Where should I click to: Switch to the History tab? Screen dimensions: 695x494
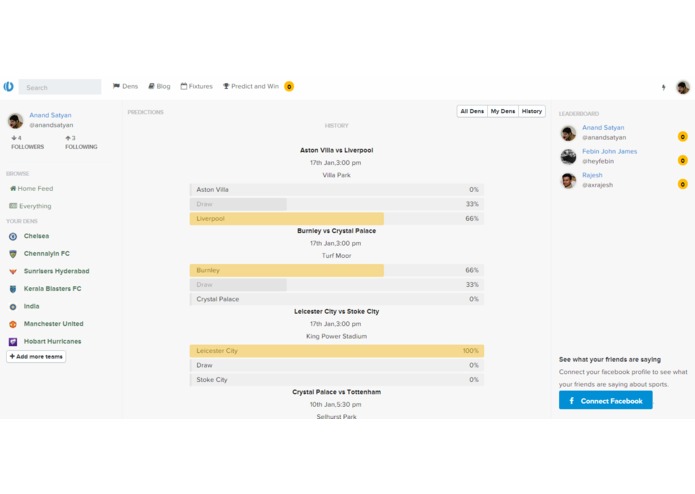click(x=532, y=111)
